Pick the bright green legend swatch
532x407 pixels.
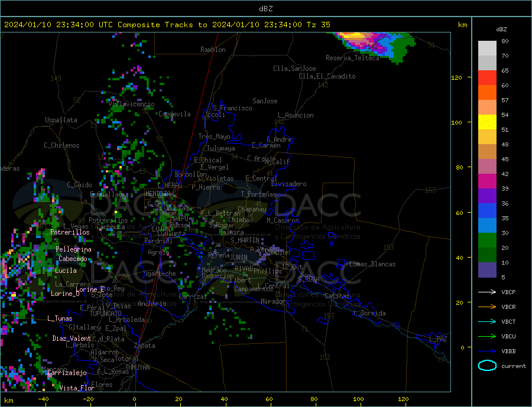pyautogui.click(x=487, y=240)
